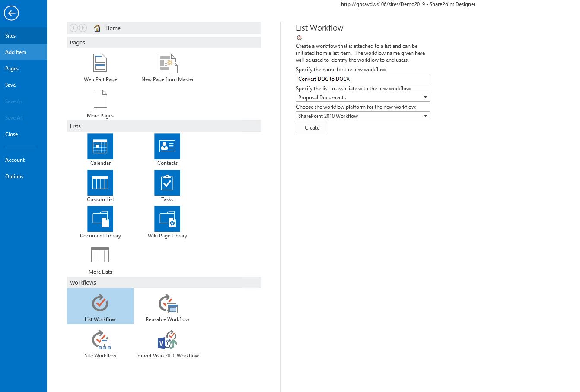Open the Sites menu item
The image size is (580, 392).
pos(10,36)
